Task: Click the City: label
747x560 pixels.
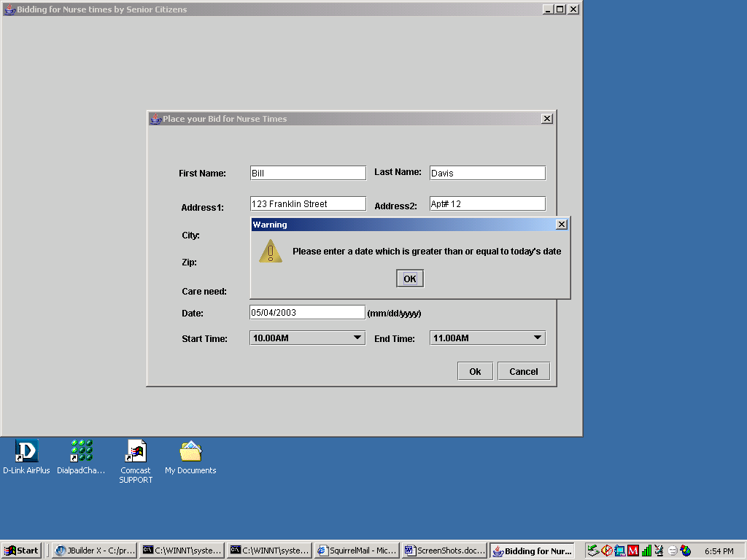Action: click(190, 236)
